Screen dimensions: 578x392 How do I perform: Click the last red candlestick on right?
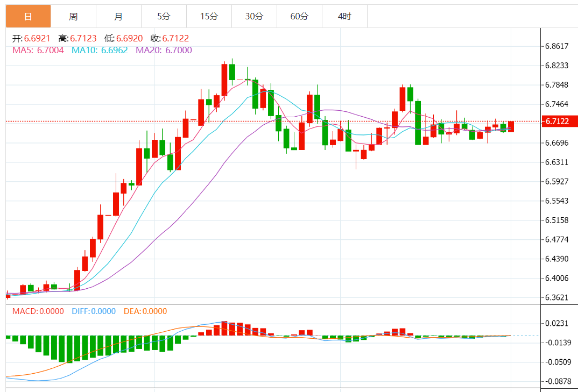[511, 126]
